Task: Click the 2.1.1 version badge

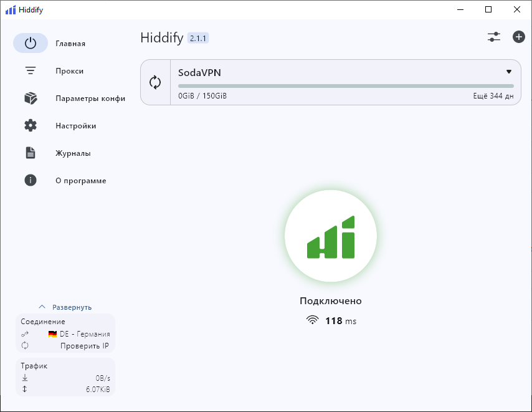Action: [198, 38]
